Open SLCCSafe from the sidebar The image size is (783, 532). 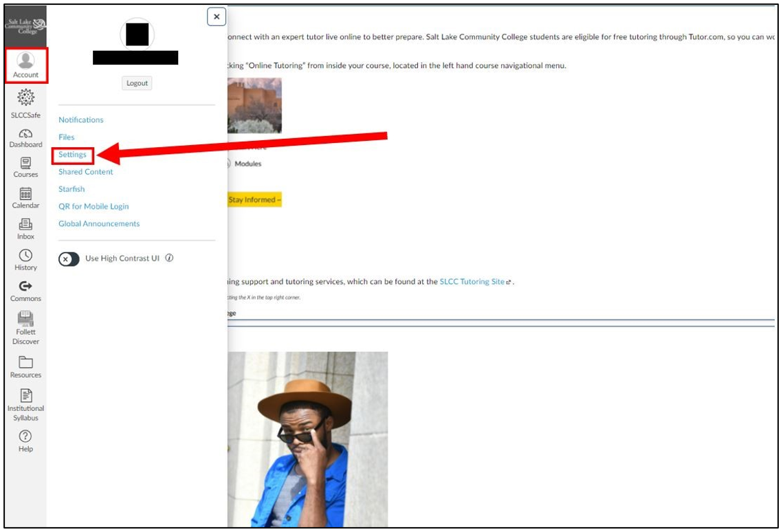(x=25, y=103)
